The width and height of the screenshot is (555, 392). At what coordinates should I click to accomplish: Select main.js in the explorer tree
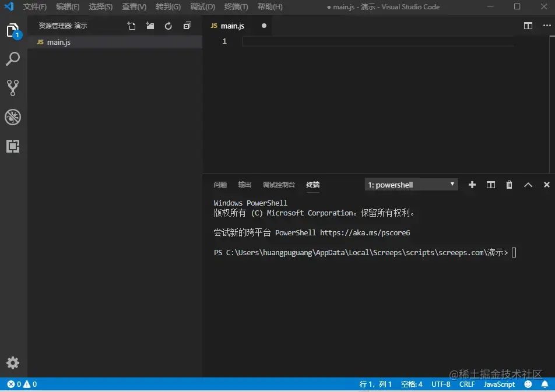[x=115, y=42]
